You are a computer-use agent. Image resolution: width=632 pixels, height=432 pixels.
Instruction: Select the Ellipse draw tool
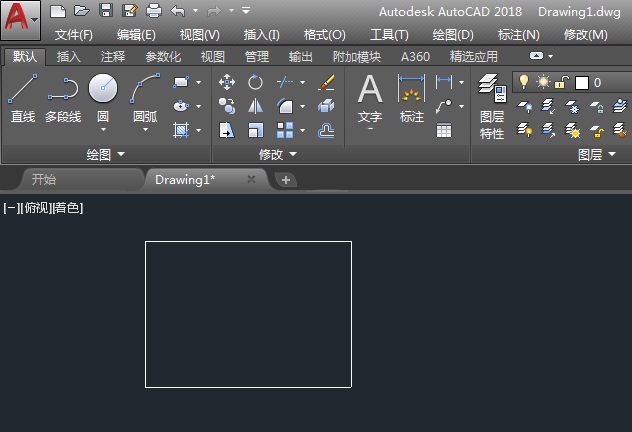click(x=181, y=106)
